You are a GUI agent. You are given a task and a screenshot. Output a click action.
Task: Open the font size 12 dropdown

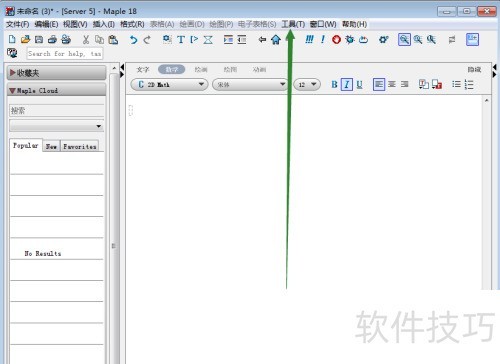pos(307,84)
